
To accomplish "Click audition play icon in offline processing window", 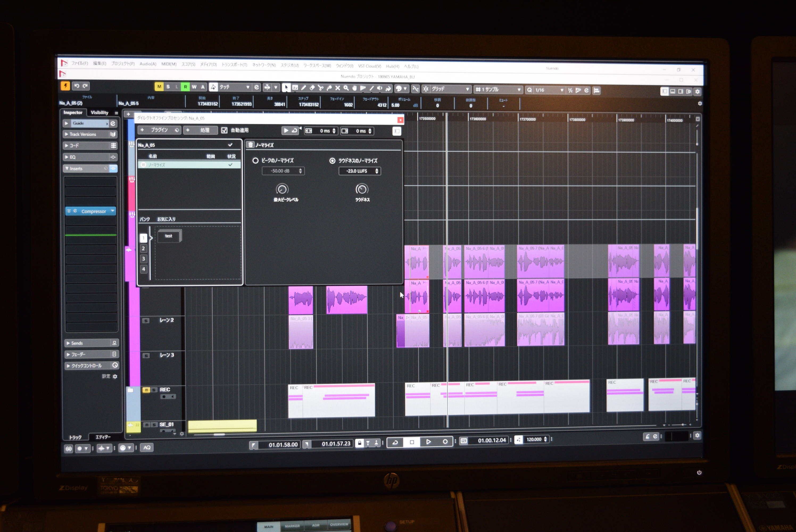I will [286, 131].
